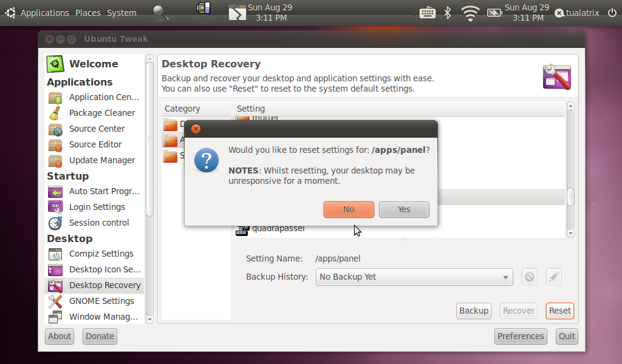Open the Bluetooth indicator menu
This screenshot has height=364, width=622.
448,13
